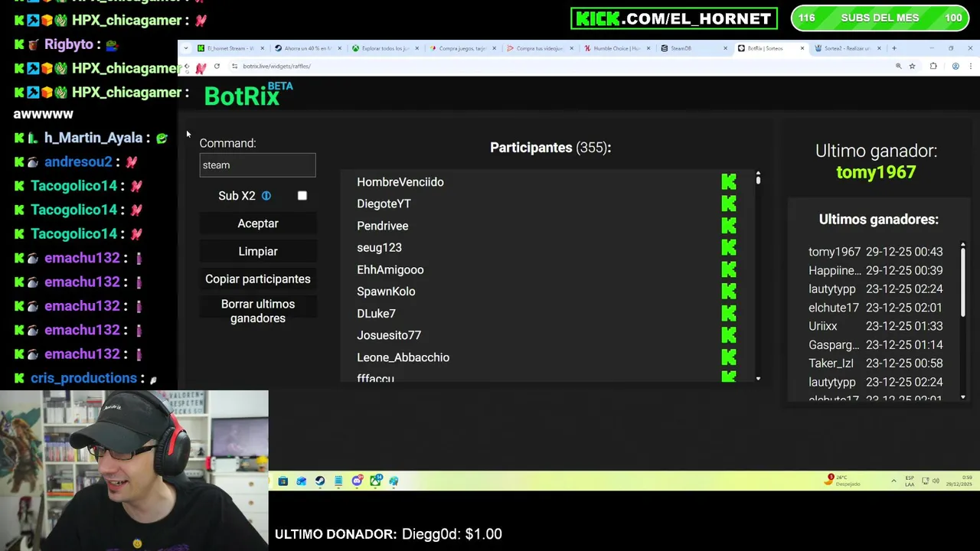The image size is (980, 551).
Task: Click the weather widget showing 26°C
Action: [x=843, y=481]
